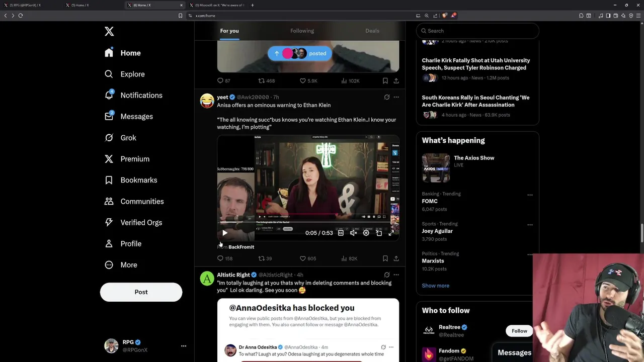Share the top post with 5.9K likes
644x362 pixels.
pyautogui.click(x=396, y=80)
